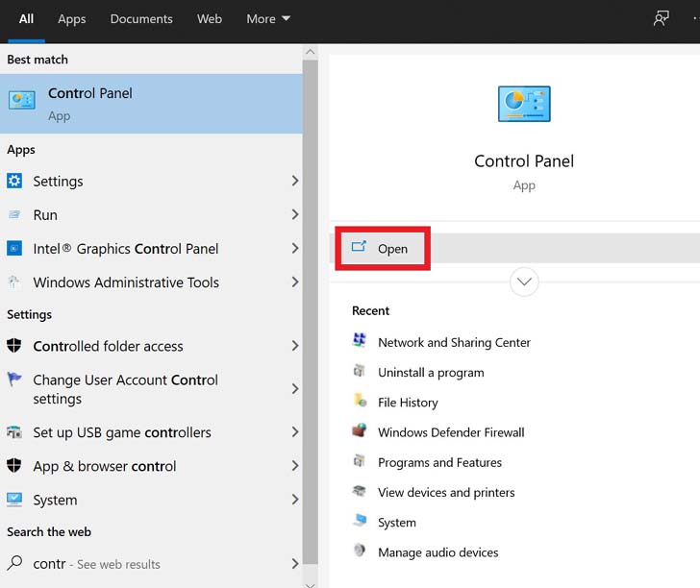Click Network and Sharing Center icon

[360, 340]
